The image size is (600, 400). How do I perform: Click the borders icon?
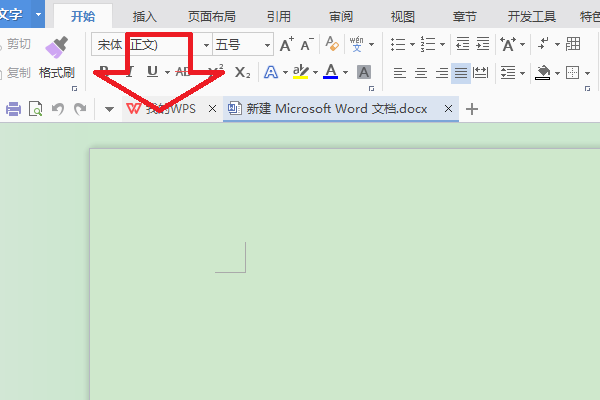[x=572, y=72]
